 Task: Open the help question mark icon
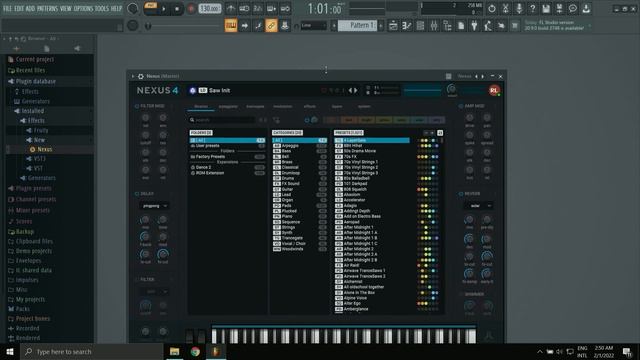(532, 8)
